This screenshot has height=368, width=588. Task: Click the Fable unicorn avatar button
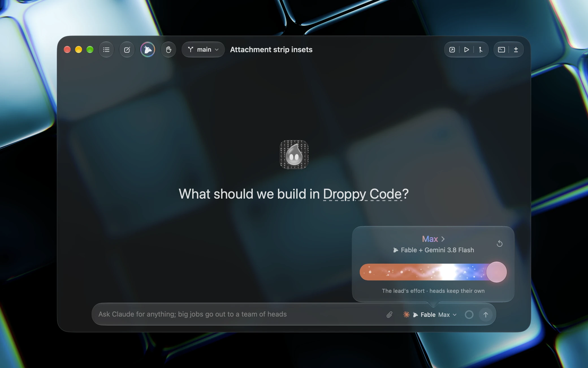click(x=148, y=50)
